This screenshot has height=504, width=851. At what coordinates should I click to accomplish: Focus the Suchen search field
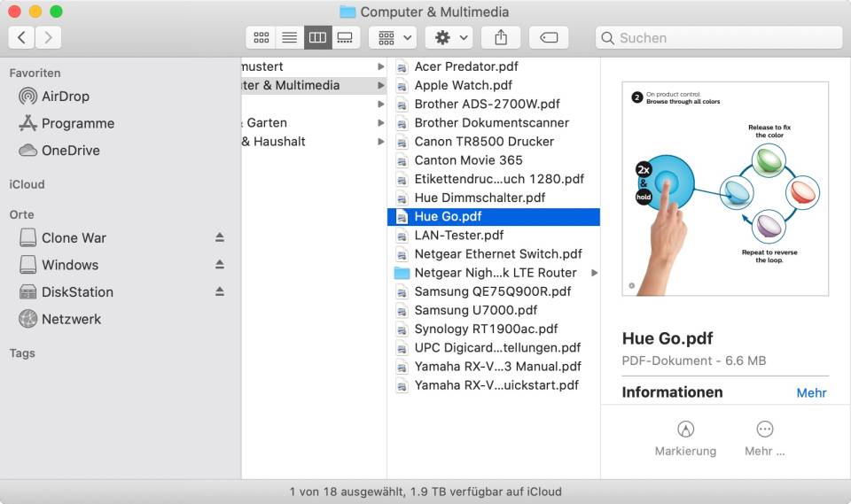(x=719, y=37)
